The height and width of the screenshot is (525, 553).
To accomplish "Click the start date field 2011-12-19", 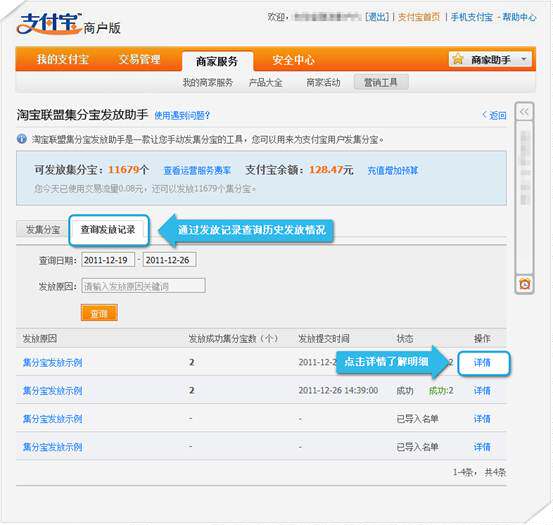I will point(108,260).
